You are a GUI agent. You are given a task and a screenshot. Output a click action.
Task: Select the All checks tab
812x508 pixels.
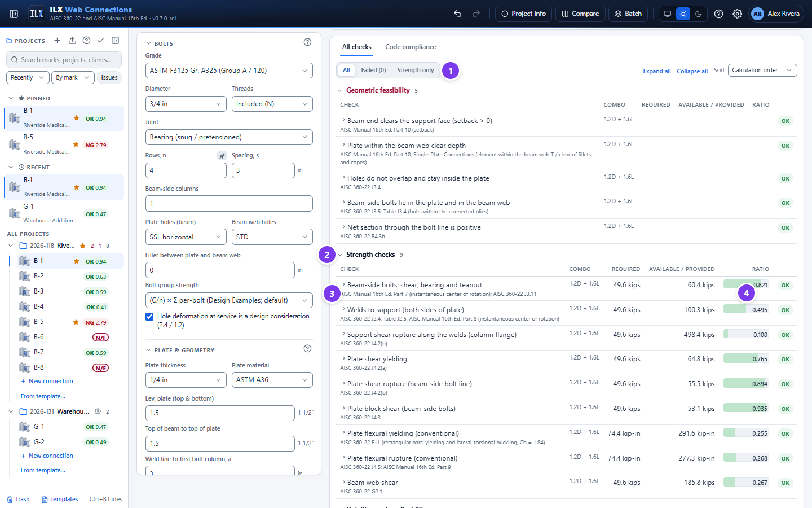[356, 47]
